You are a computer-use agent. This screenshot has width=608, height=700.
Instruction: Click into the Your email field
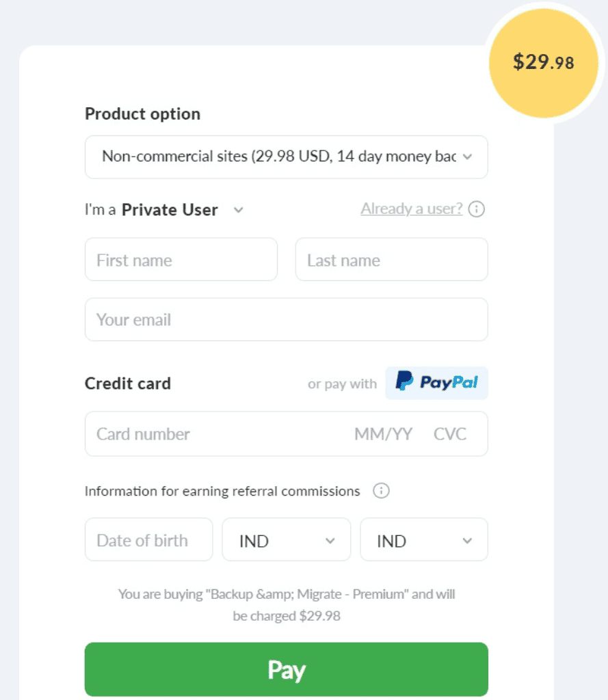(287, 320)
